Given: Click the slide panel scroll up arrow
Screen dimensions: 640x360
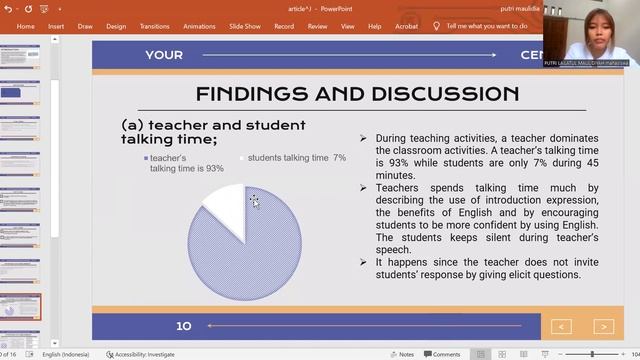Looking at the screenshot, I should 55,40.
